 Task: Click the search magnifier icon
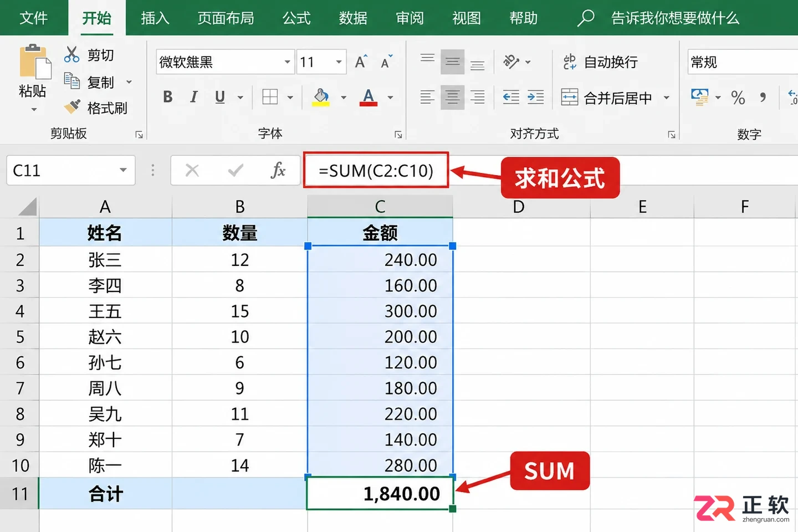pyautogui.click(x=585, y=18)
